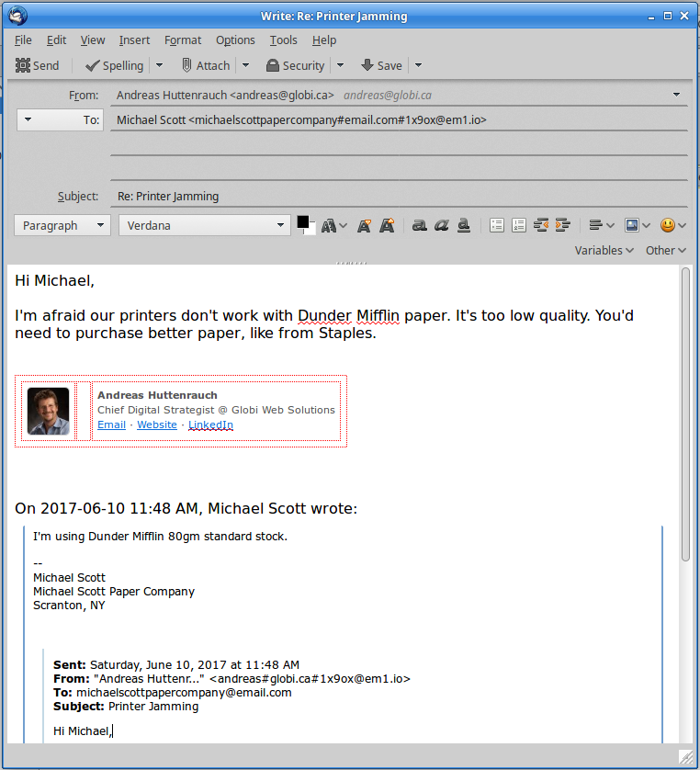
Task: Click Andreas's signature photo
Action: (x=48, y=411)
